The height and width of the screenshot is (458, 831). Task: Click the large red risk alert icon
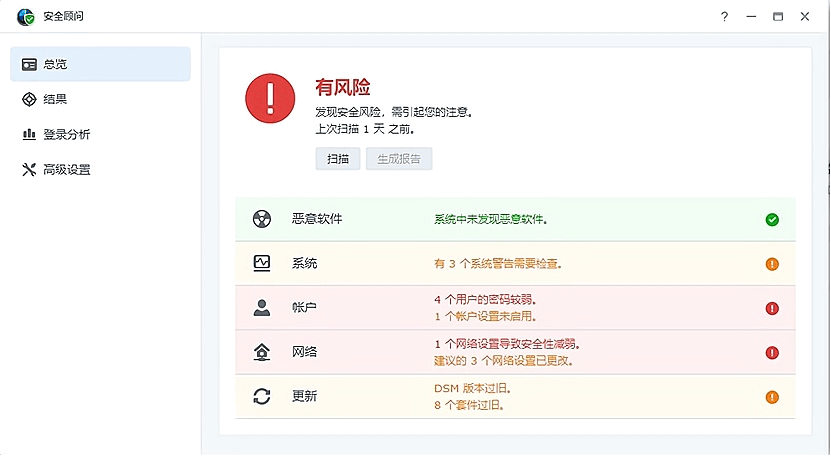(x=270, y=99)
